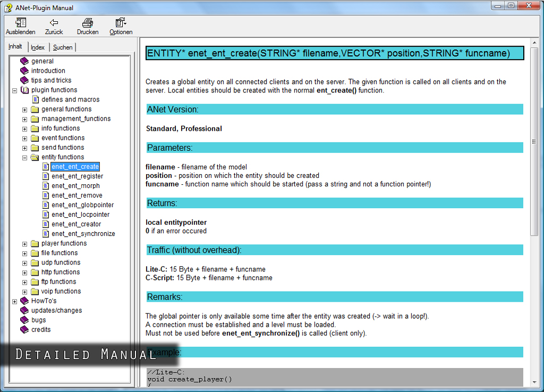Click the page icon beside enet_ent_register
Screen dimensions: 544x392
pos(46,176)
